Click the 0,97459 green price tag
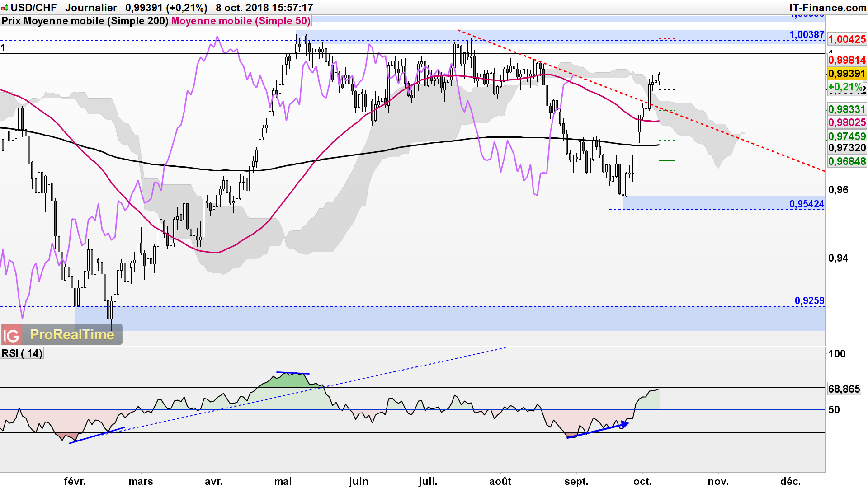The image size is (868, 488). coord(847,136)
